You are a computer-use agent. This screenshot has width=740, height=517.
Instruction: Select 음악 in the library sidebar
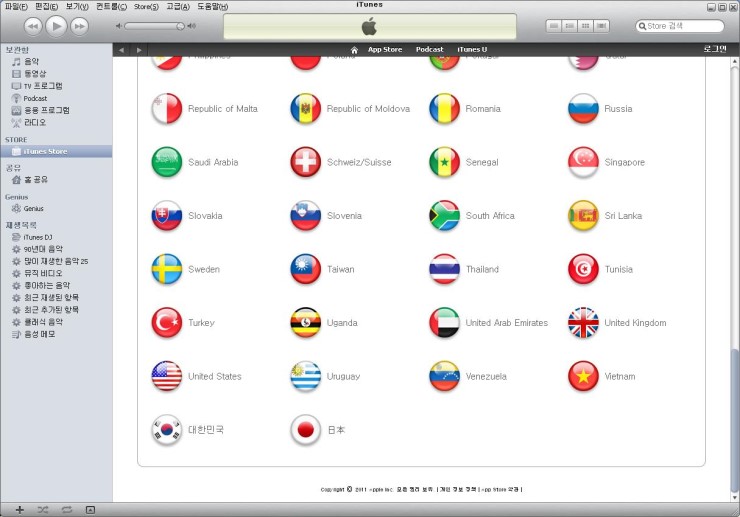(31, 61)
